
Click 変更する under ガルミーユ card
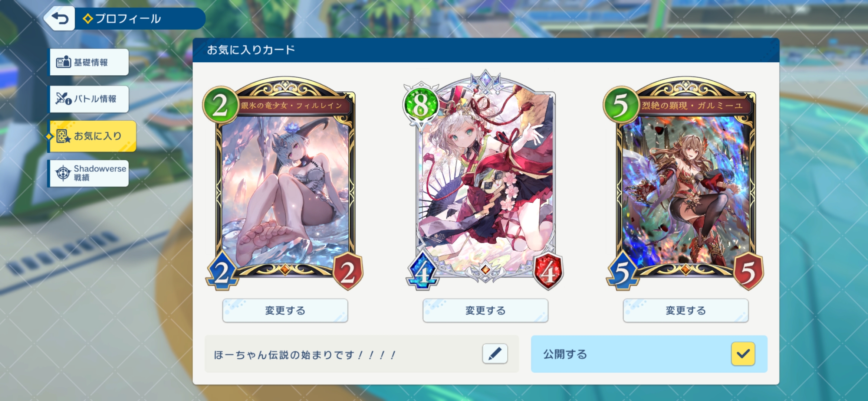(x=685, y=310)
